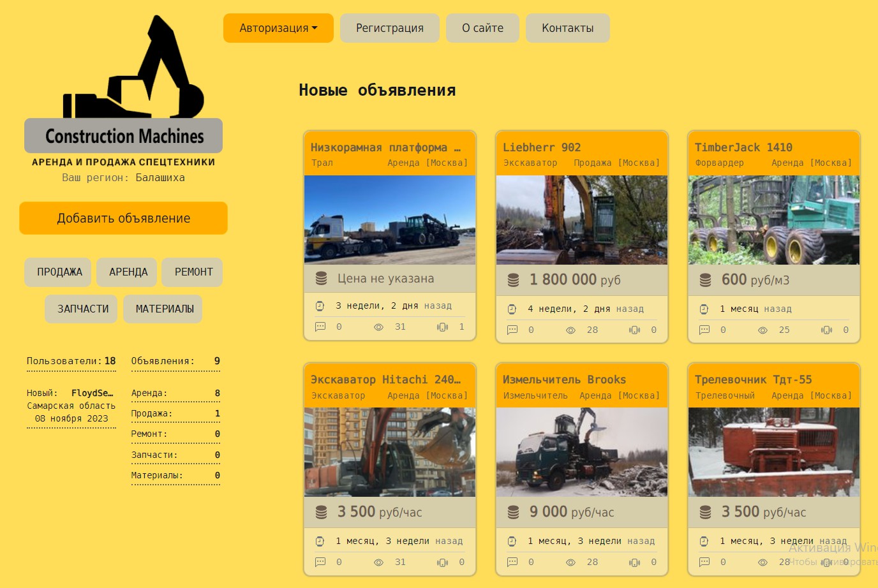This screenshot has height=588, width=878.
Task: Click views eye icon on Liebherr 902 card
Action: pyautogui.click(x=570, y=330)
